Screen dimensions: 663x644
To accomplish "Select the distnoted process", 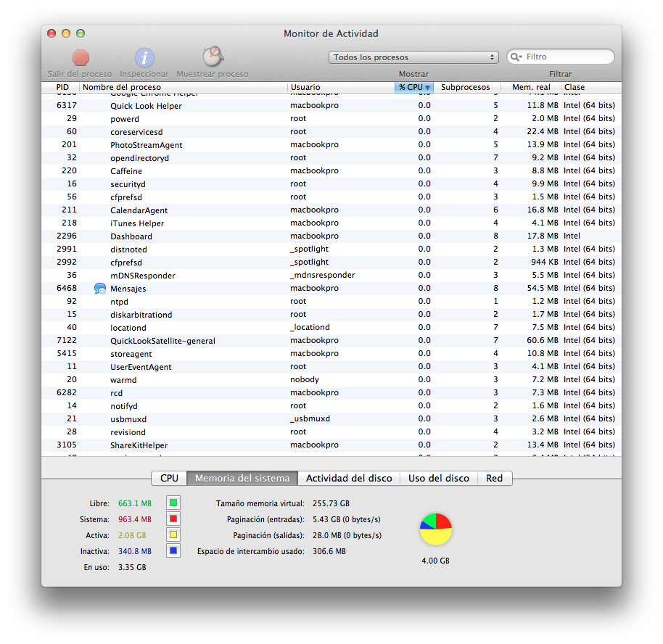I will (331, 249).
